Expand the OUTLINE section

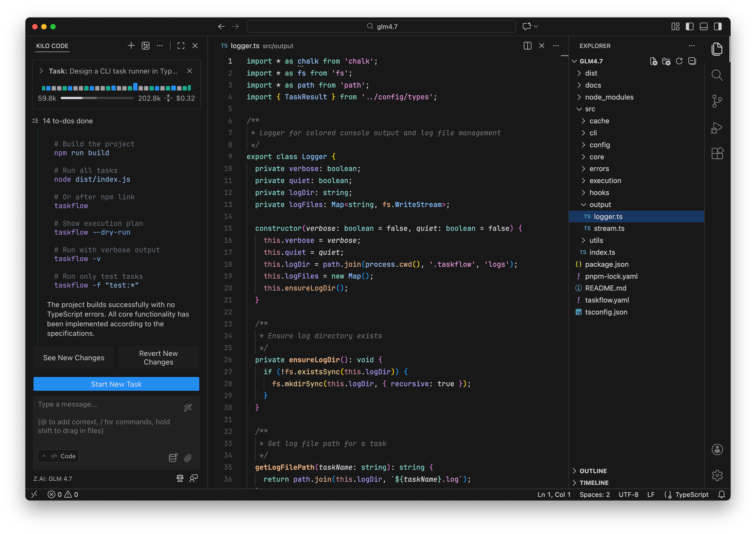(593, 471)
